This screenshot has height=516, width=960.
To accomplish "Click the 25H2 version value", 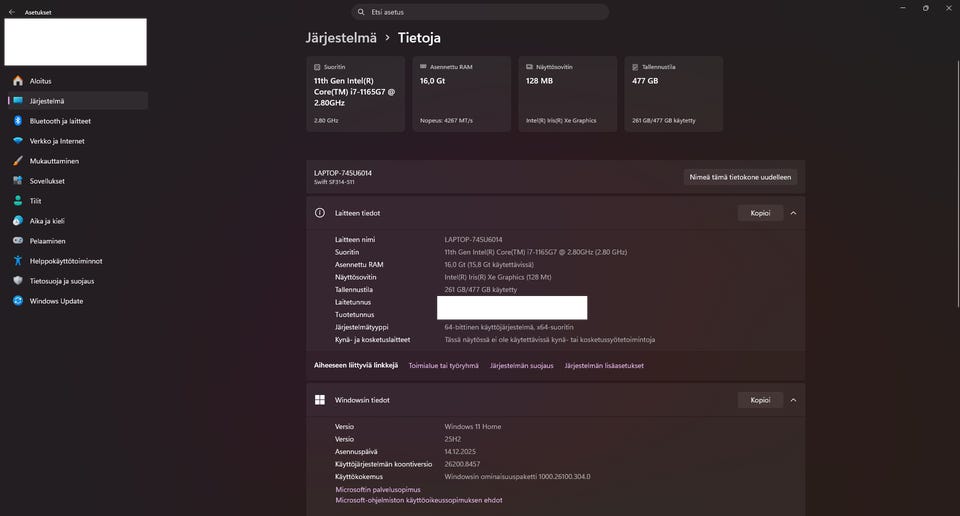I will [x=452, y=439].
